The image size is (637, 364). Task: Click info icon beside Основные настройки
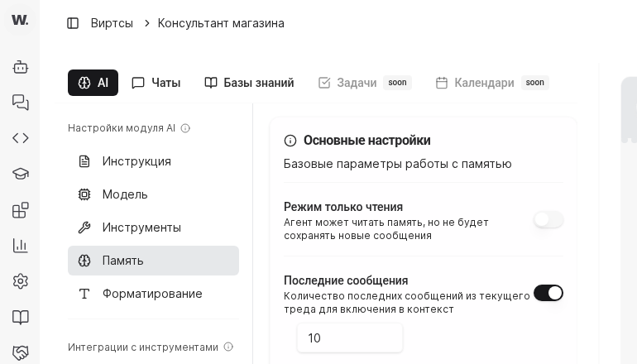pos(290,141)
